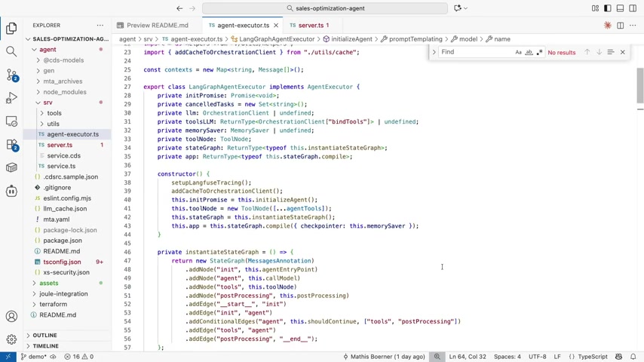Screen dimensions: 644x362
Task: Open Explorer Views and More Actions ellipsis
Action: point(100,25)
